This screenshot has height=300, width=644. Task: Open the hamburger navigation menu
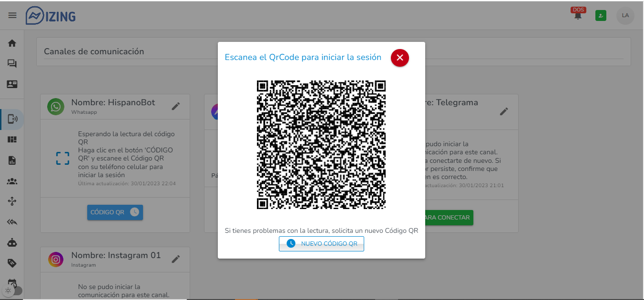(x=12, y=15)
